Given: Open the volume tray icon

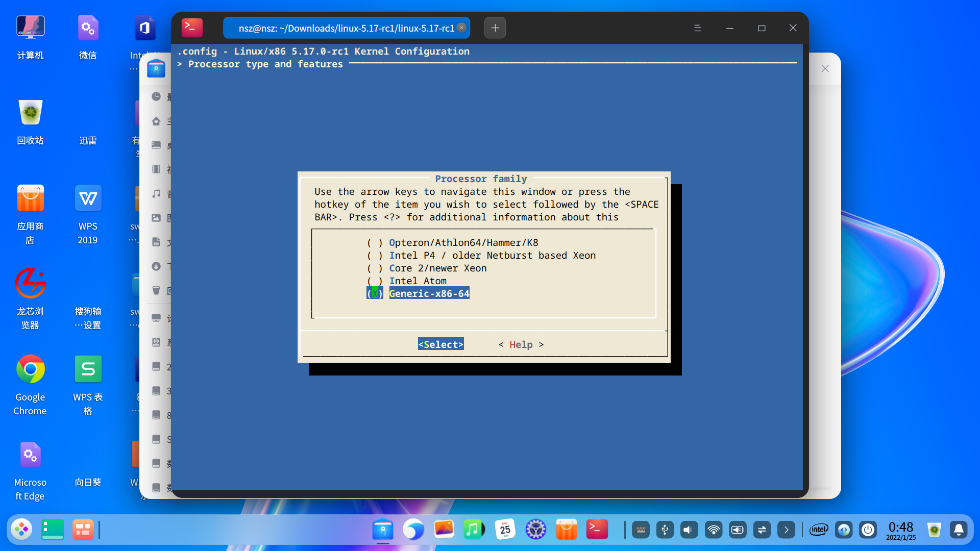Looking at the screenshot, I should click(x=689, y=530).
